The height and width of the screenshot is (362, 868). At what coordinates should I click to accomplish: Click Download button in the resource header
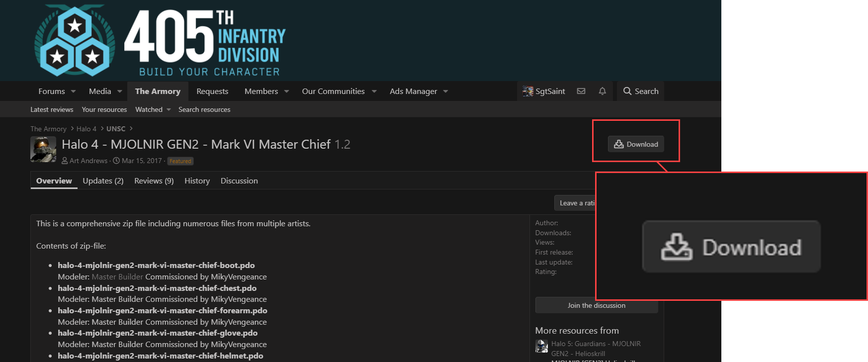pyautogui.click(x=636, y=144)
